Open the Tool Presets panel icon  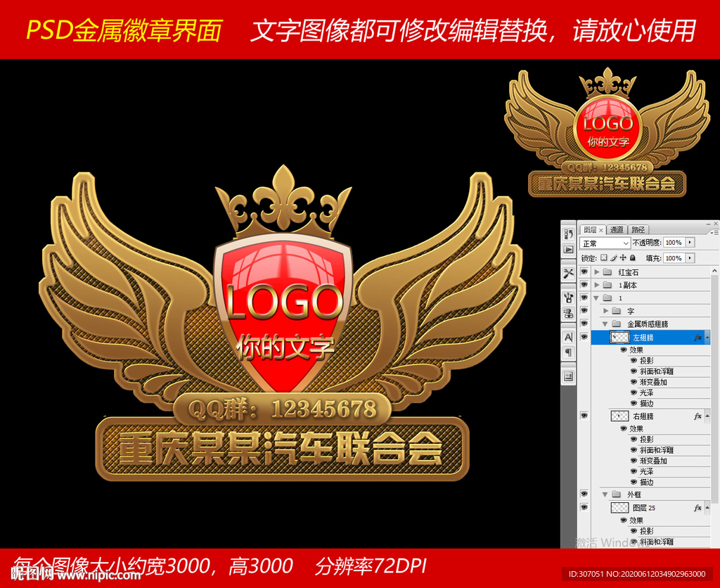point(568,274)
